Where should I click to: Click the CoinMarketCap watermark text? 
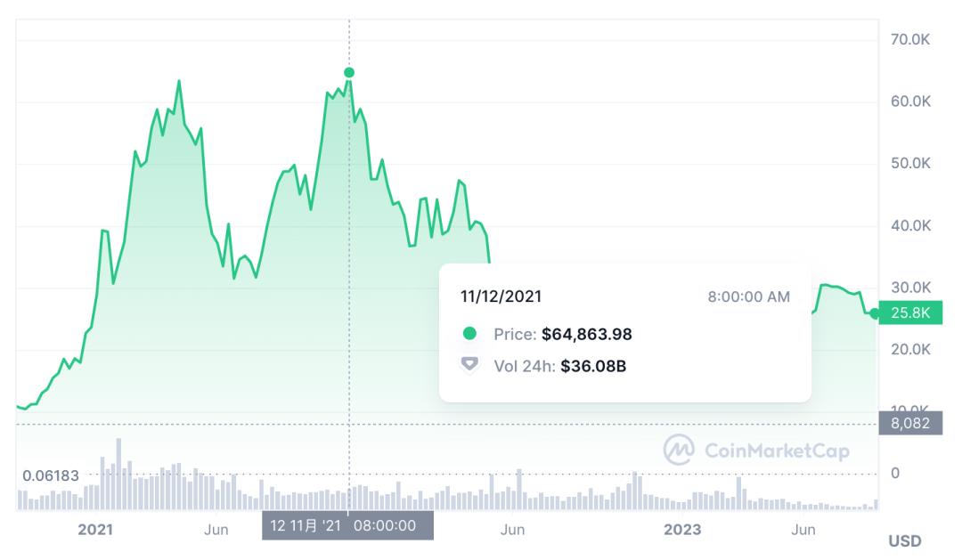(778, 450)
